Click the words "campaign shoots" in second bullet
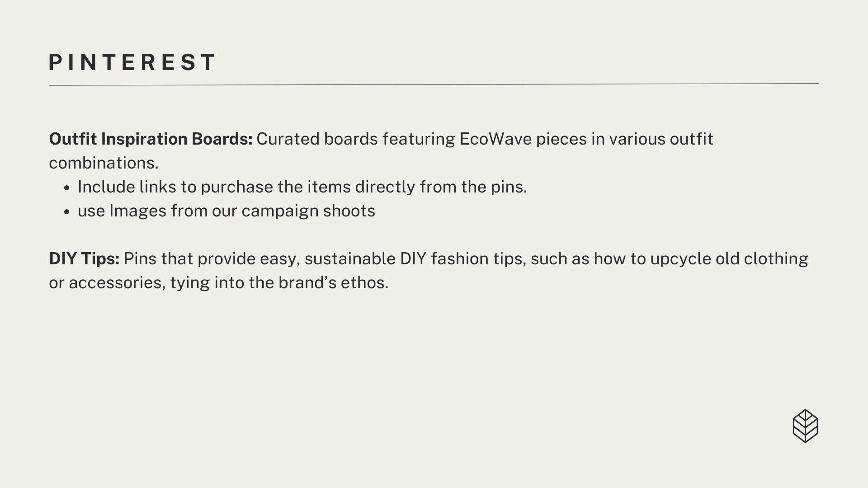The width and height of the screenshot is (868, 488). [x=308, y=211]
